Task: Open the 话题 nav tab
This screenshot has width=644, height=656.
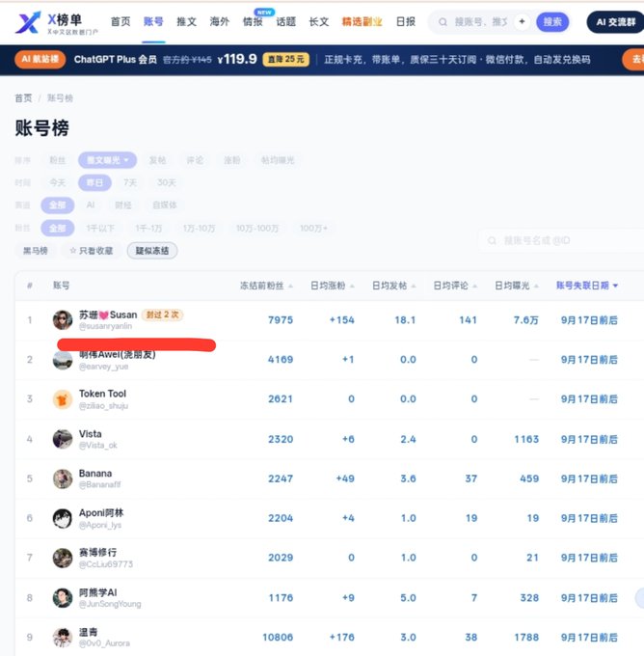Action: coord(286,22)
